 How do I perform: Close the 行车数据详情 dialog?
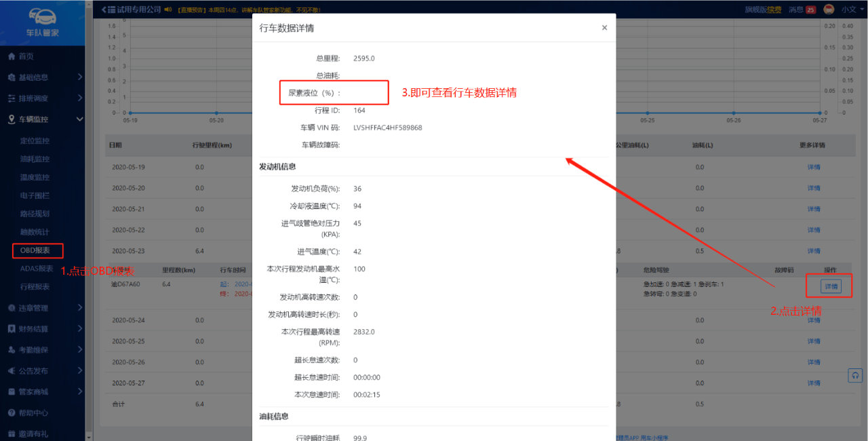click(x=604, y=28)
